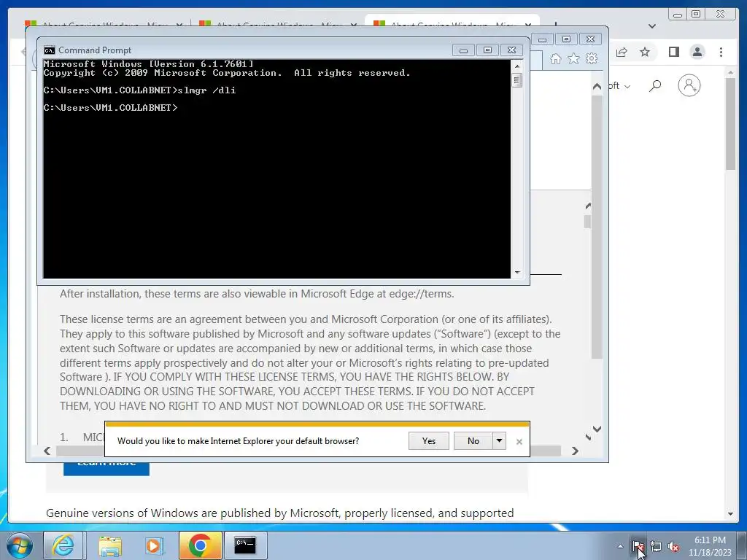Open the Action Center flag icon
Screen dimensions: 747x560
(x=638, y=546)
